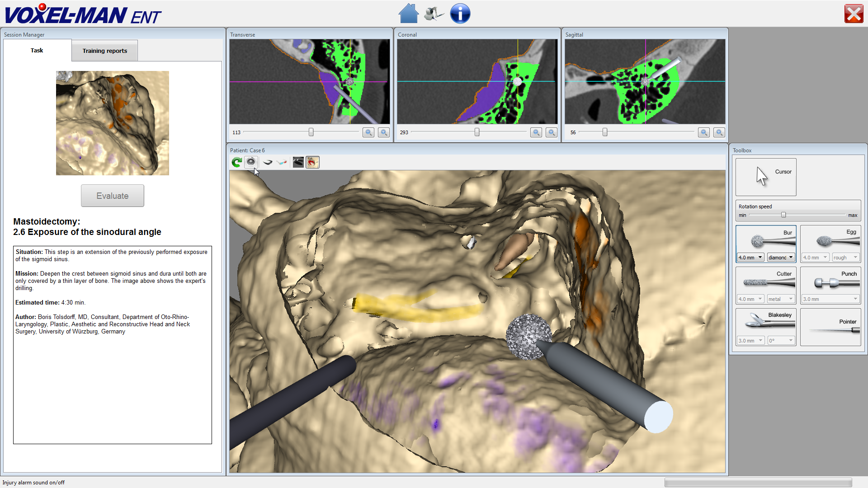Open the Egg rough type dropdown

pyautogui.click(x=845, y=258)
